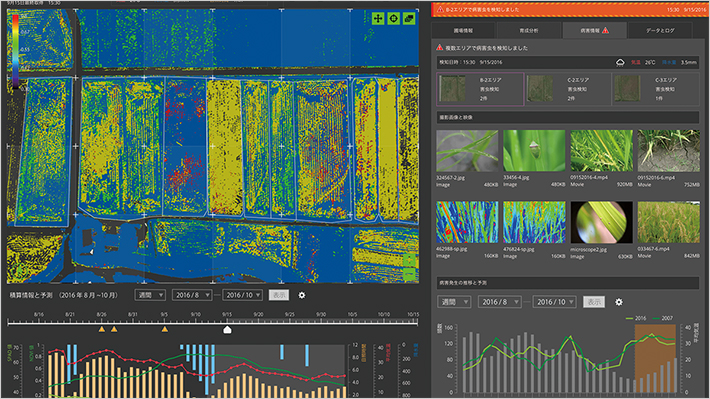Open the 週間 dropdown in 病害発生の推移と予測 section
710x399 pixels.
coord(454,302)
